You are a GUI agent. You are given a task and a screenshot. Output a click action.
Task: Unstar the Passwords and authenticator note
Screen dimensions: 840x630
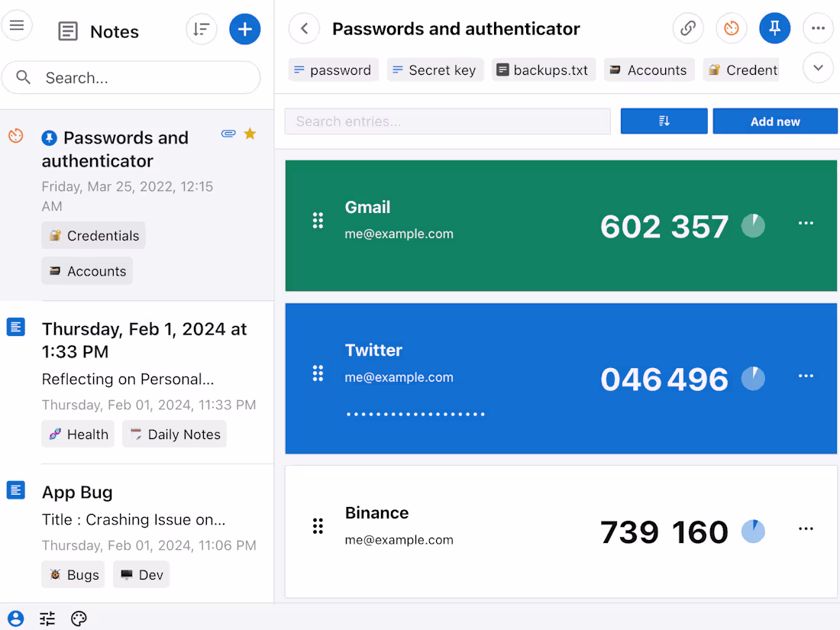pos(250,133)
